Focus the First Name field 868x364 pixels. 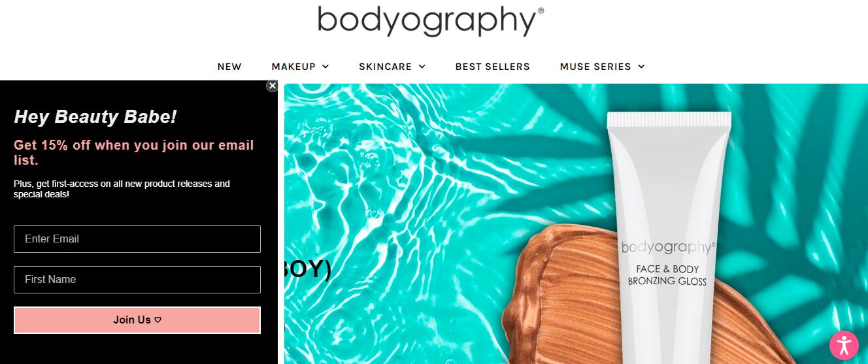click(137, 280)
